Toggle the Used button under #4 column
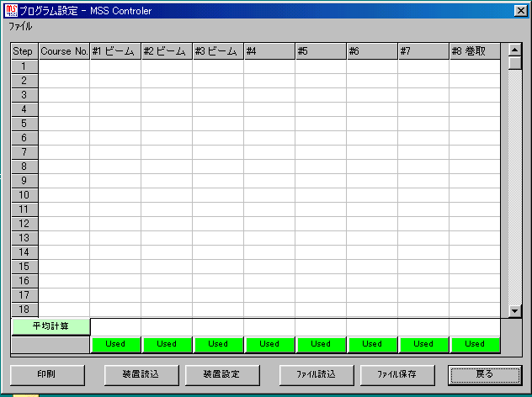Screen dimensions: 532x397 coord(269,344)
